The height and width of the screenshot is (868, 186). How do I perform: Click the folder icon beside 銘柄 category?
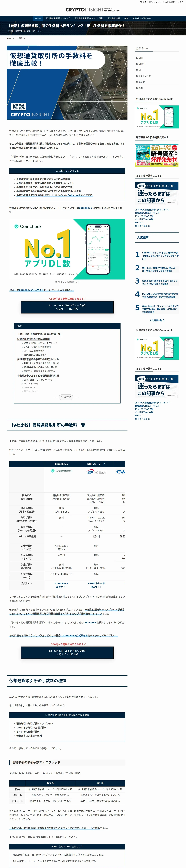click(x=137, y=88)
